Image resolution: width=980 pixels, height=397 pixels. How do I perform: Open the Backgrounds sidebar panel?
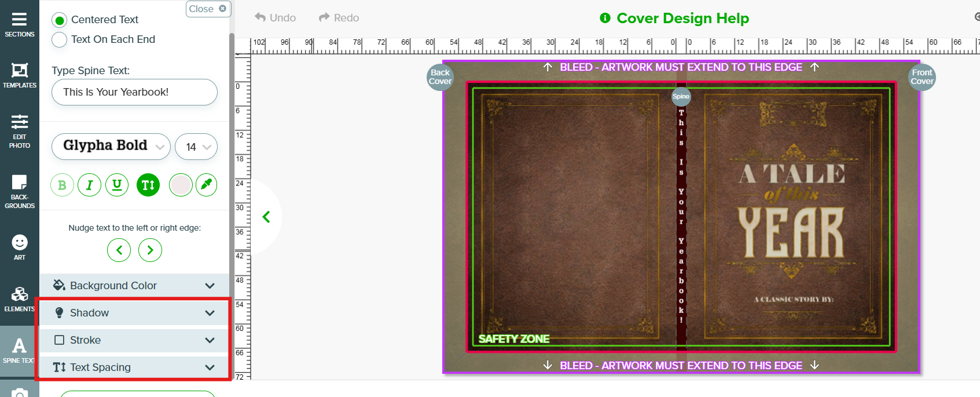pyautogui.click(x=19, y=191)
